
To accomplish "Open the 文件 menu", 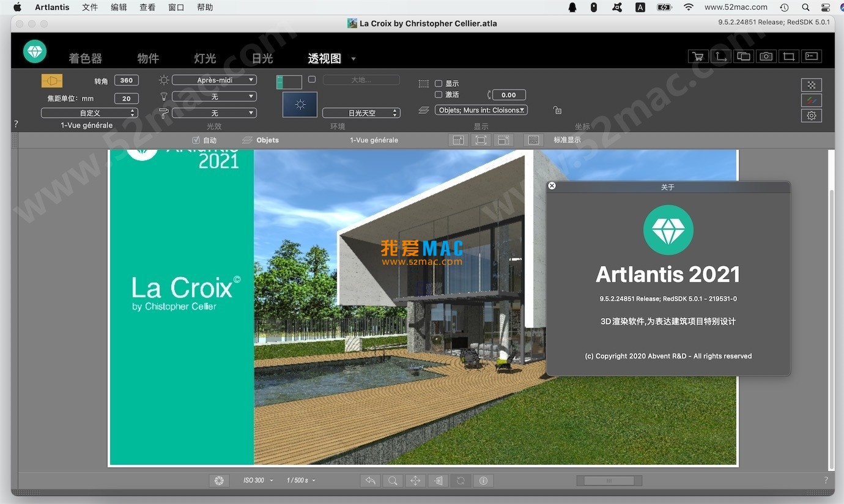I will coord(90,7).
